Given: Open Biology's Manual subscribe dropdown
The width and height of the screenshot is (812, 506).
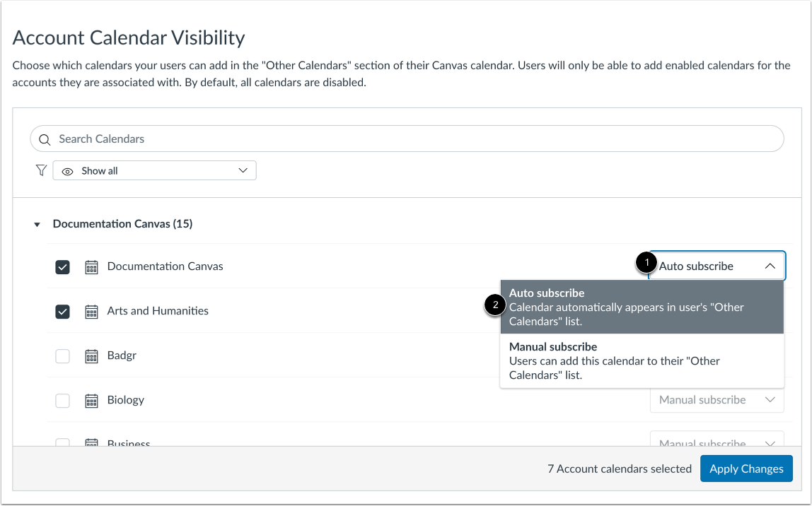Looking at the screenshot, I should (x=717, y=400).
